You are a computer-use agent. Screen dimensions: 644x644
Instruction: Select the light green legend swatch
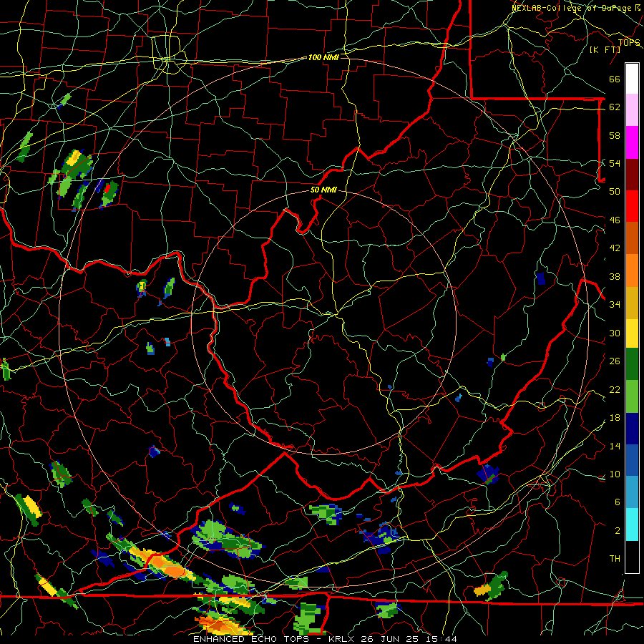pyautogui.click(x=632, y=396)
